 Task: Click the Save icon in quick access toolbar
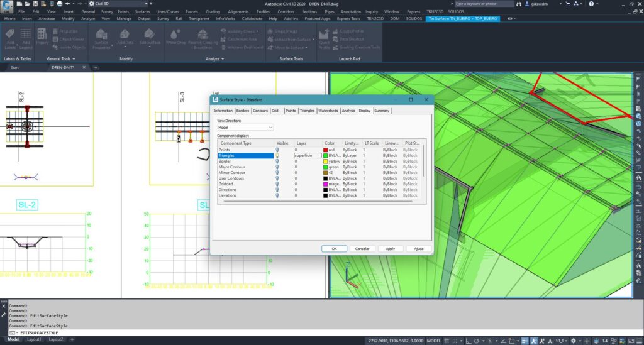35,4
